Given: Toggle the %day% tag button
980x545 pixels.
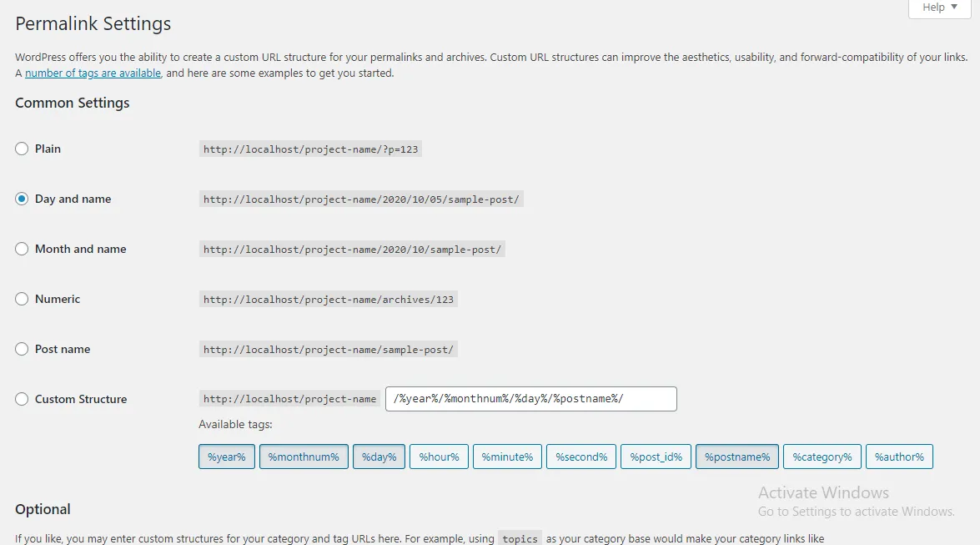Looking at the screenshot, I should [x=379, y=457].
